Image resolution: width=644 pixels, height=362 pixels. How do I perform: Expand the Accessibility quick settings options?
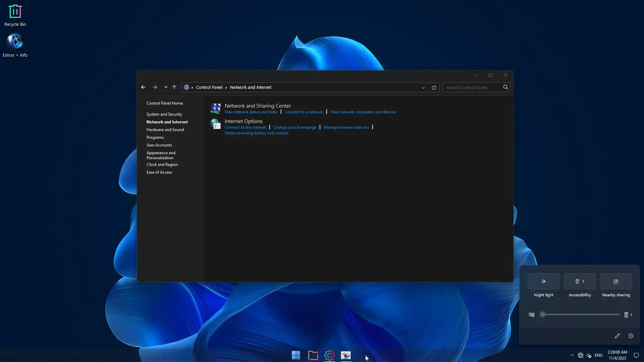[583, 281]
